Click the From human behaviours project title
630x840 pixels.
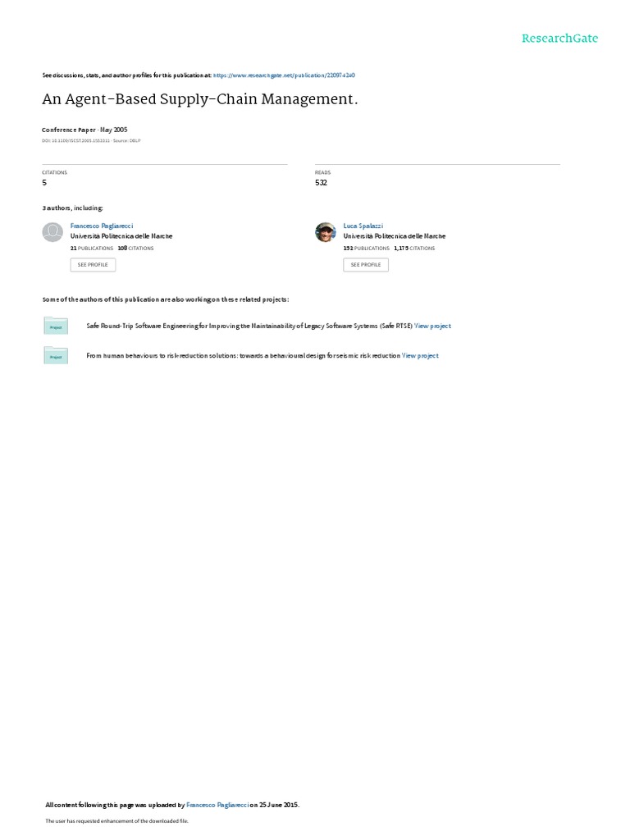243,356
